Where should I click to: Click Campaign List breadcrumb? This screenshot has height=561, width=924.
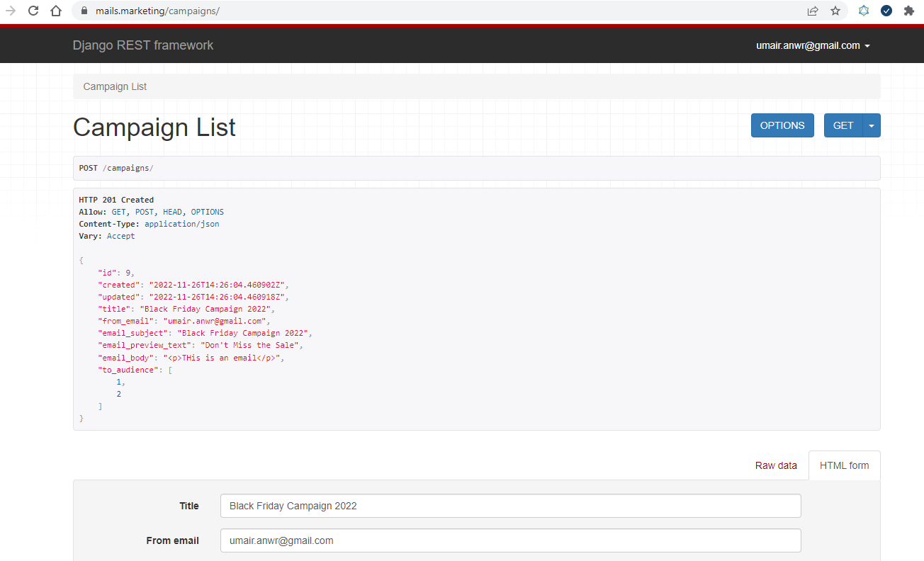click(x=115, y=86)
